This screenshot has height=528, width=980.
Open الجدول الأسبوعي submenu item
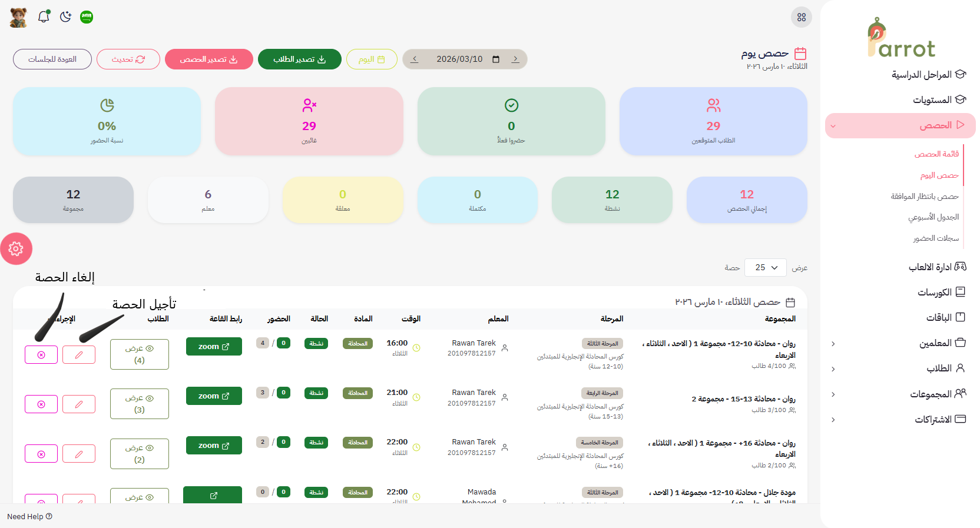click(933, 217)
